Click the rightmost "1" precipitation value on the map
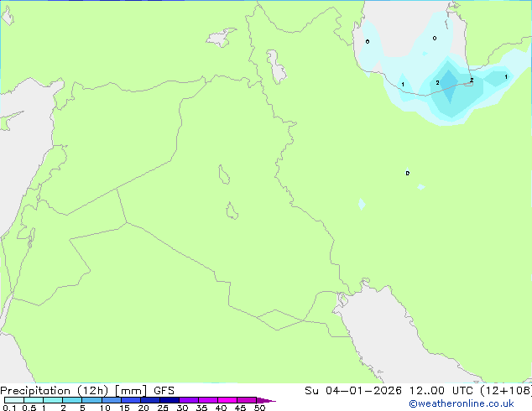532x411 pixels. click(506, 77)
